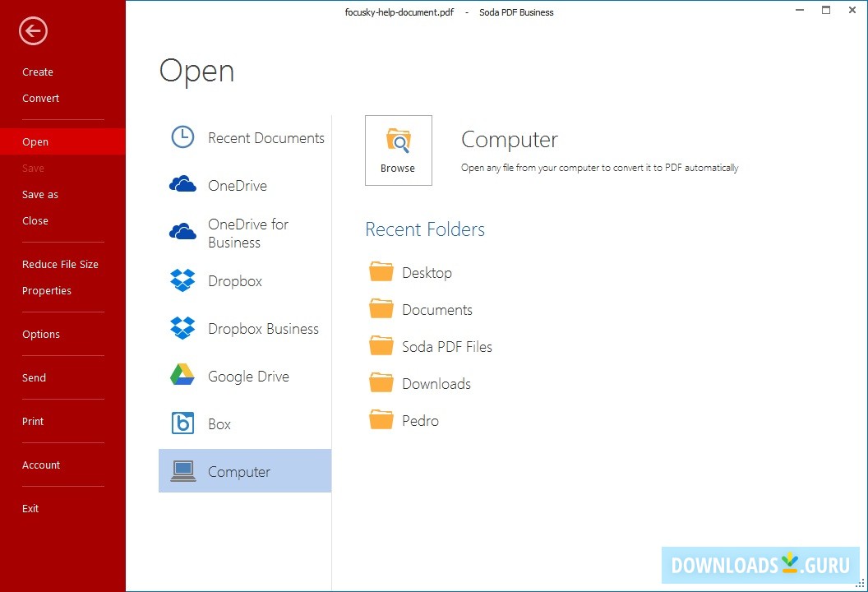Click the Documents folder icon
This screenshot has width=868, height=592.
(381, 308)
